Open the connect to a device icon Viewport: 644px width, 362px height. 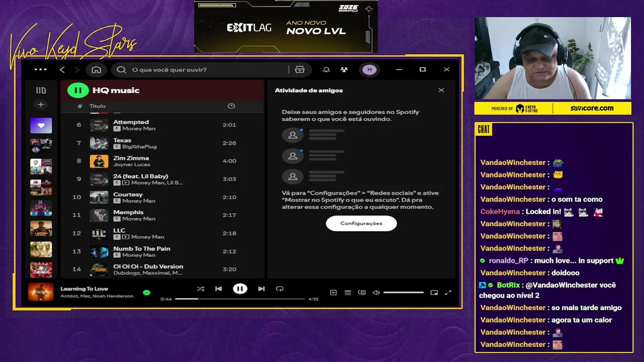(362, 293)
